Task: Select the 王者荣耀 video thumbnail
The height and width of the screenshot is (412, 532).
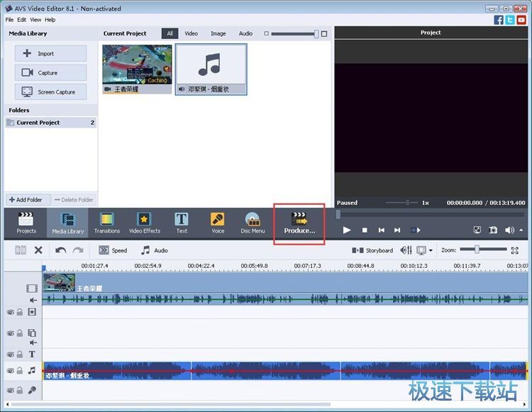Action: [137, 69]
